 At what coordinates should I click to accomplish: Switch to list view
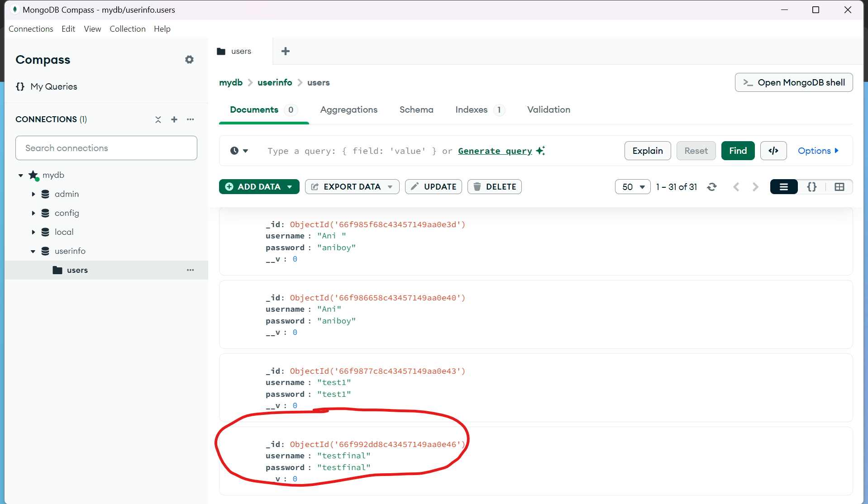pos(784,187)
